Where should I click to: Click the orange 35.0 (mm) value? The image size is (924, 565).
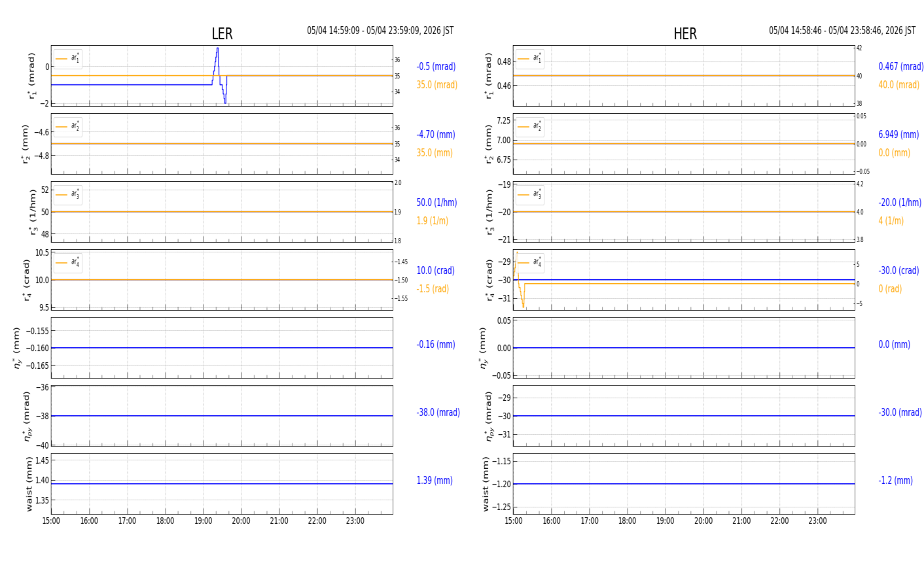(x=435, y=153)
